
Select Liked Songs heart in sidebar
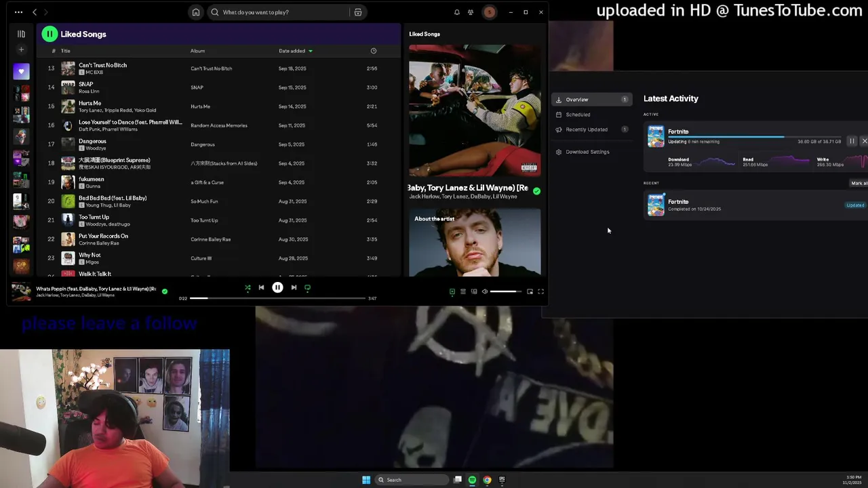21,71
